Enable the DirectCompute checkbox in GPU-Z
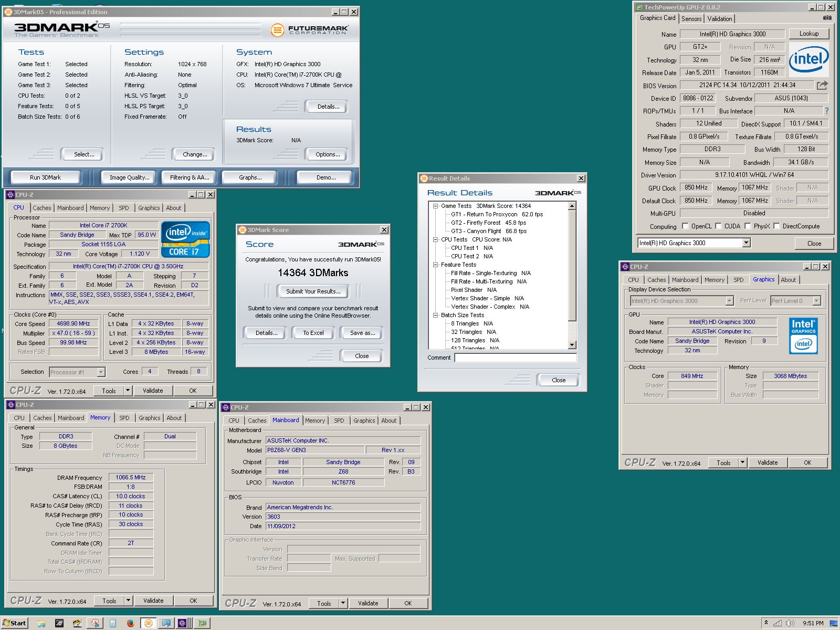The width and height of the screenshot is (840, 630). 776,226
